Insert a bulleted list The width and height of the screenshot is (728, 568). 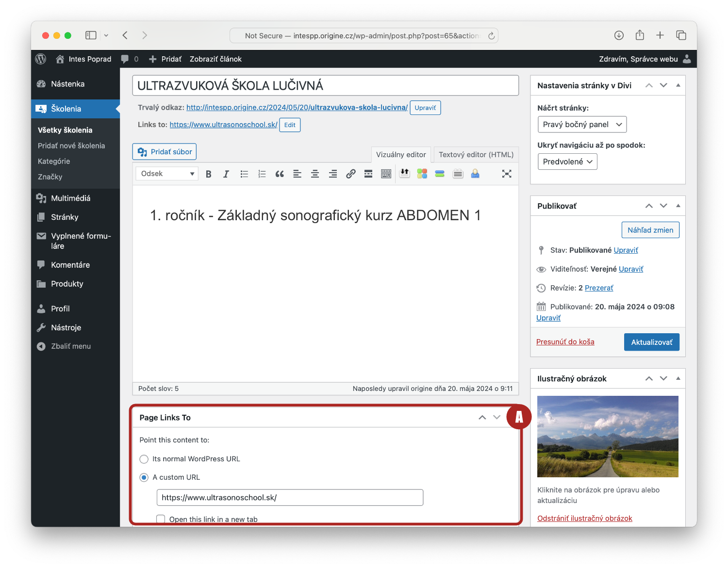(244, 174)
